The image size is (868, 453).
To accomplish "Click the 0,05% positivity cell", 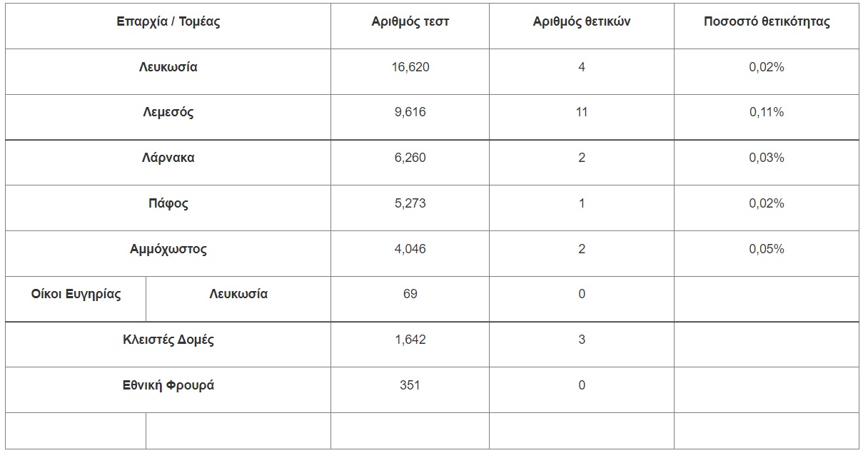I will 766,249.
